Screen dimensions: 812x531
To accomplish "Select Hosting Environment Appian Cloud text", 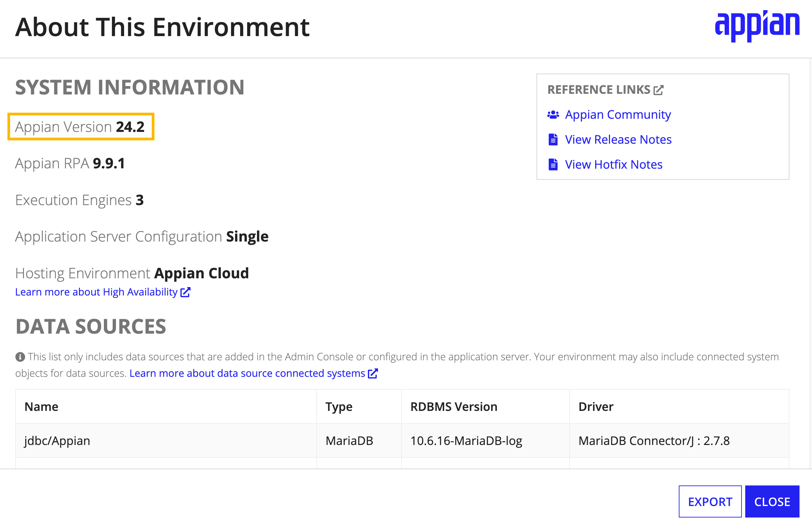I will click(x=132, y=273).
